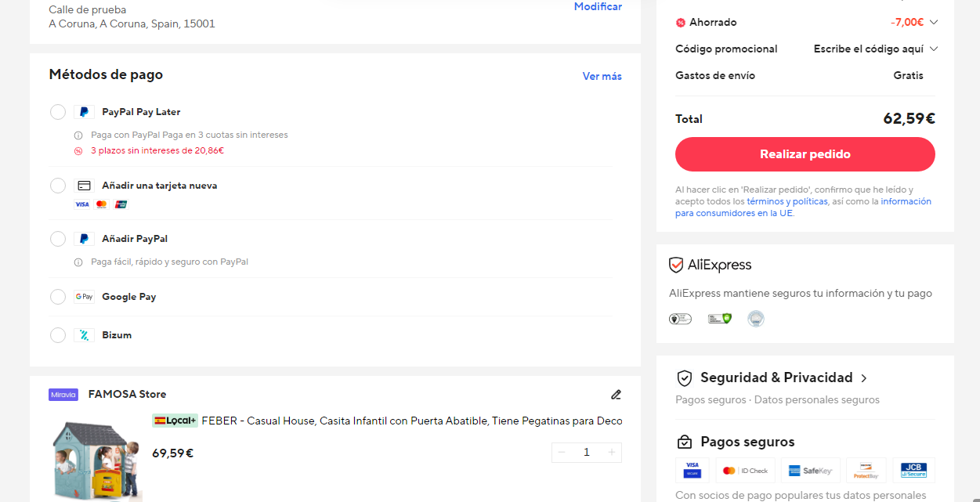Click the Google Pay logo icon
This screenshot has width=980, height=502.
click(84, 297)
